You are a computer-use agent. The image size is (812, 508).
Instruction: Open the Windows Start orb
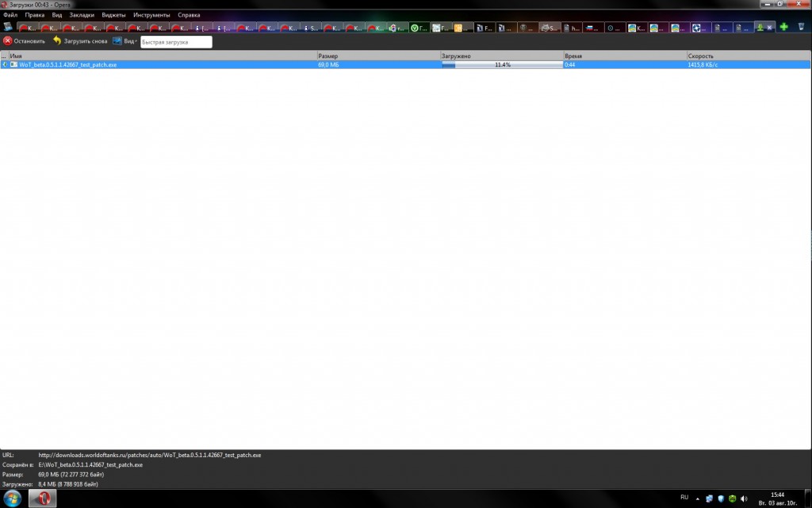click(12, 498)
